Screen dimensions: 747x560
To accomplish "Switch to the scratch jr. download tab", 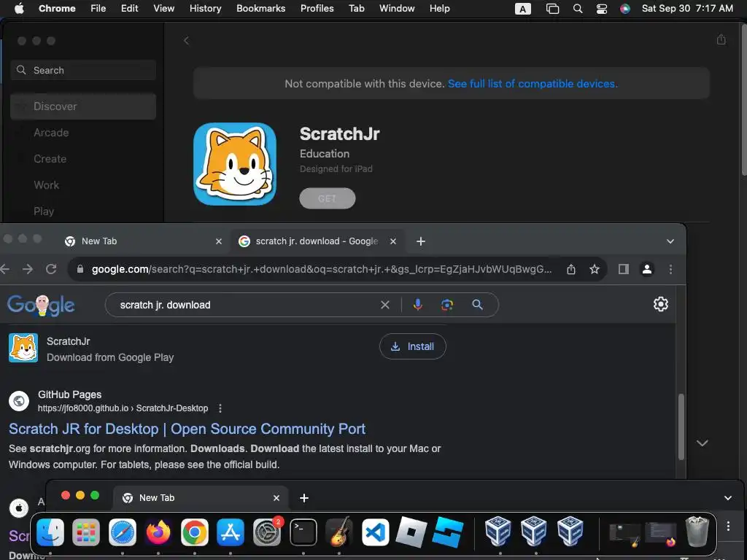I will [x=317, y=241].
